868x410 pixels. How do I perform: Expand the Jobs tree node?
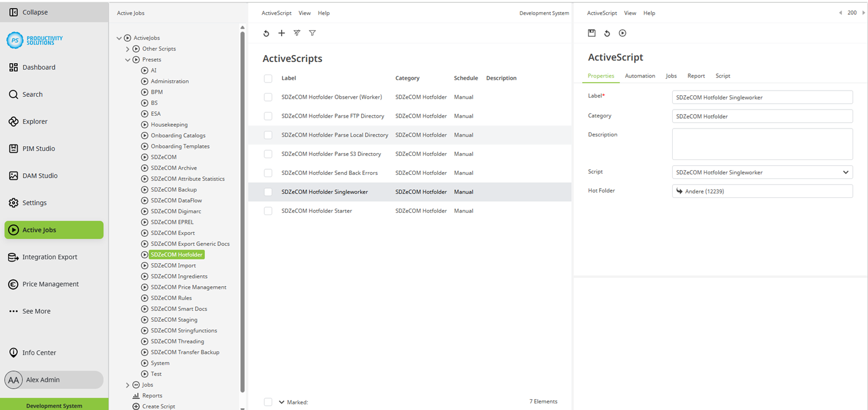click(127, 384)
